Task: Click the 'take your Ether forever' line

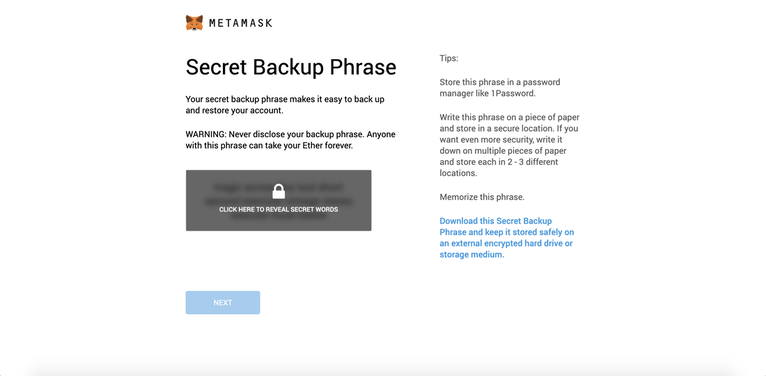Action: (x=269, y=146)
